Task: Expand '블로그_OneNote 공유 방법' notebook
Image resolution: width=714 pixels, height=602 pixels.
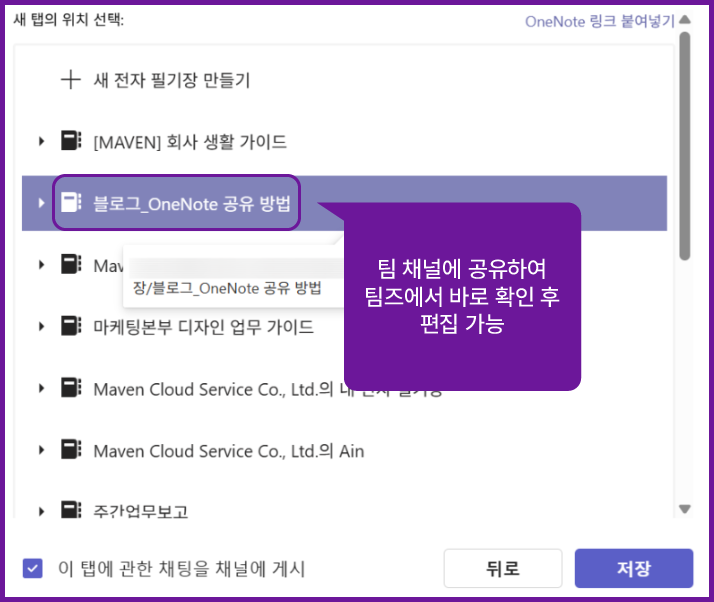Action: (x=41, y=203)
